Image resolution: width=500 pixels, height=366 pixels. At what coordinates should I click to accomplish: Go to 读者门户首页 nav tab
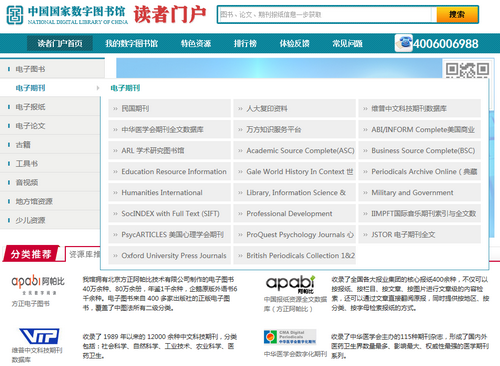point(60,43)
